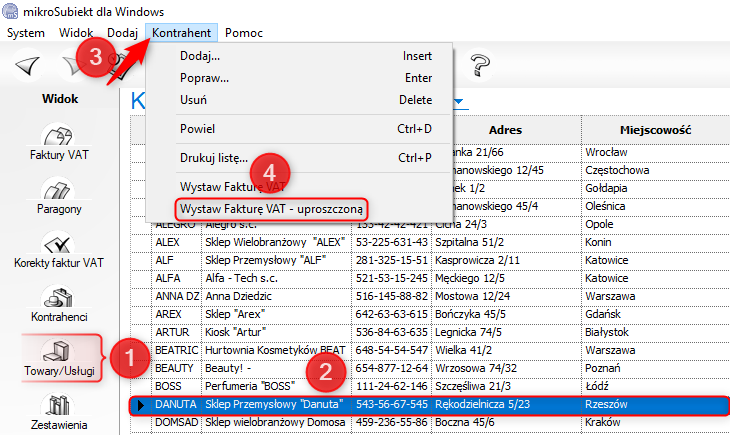Select the Sklep "Arex" row
The height and width of the screenshot is (435, 730).
429,314
